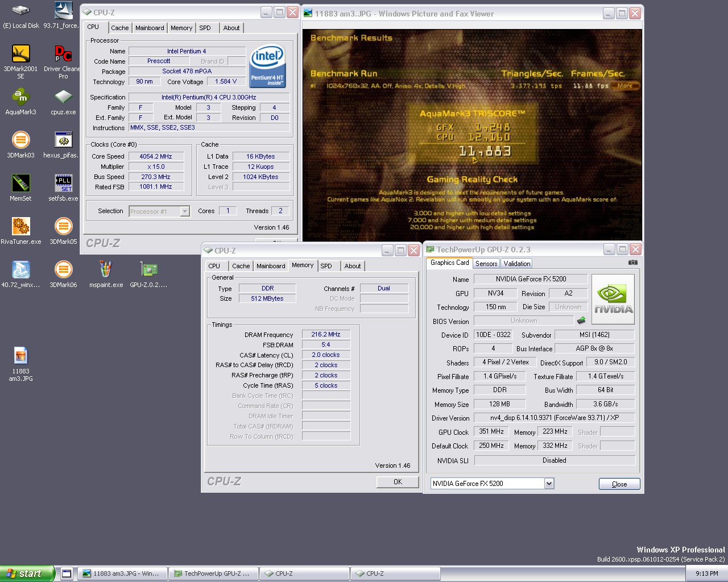Click the Bus Interface AGP 8x value

(x=594, y=348)
